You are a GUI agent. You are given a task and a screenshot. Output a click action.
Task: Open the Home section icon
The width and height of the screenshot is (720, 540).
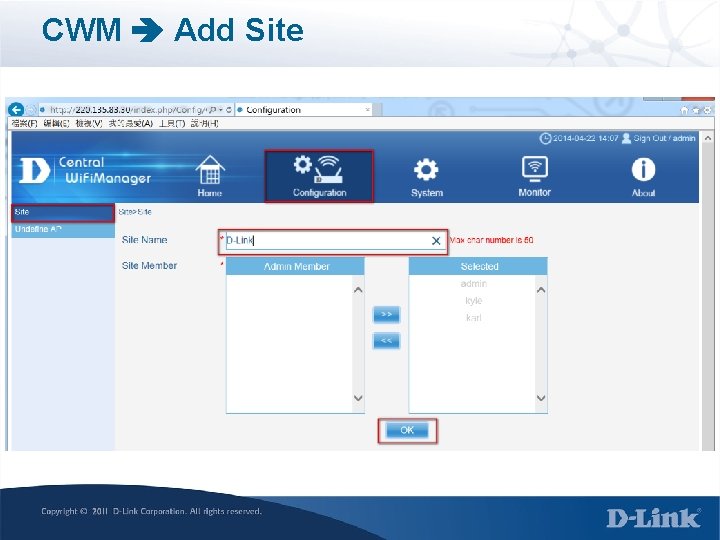(210, 176)
